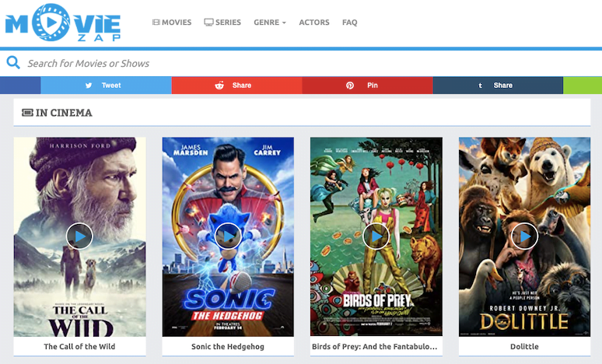The height and width of the screenshot is (364, 602).
Task: Click the Birds of Prey: And the Fantabulo... title
Action: point(375,346)
